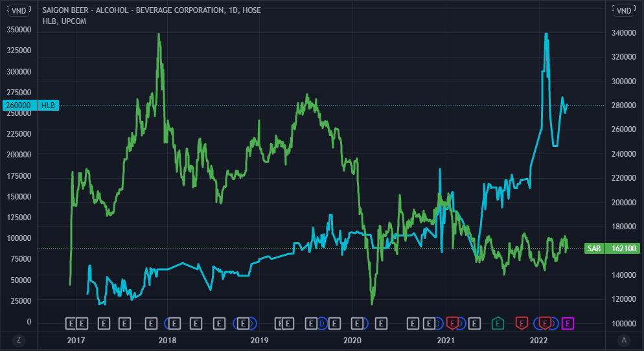Click the Z timezone button at the bottom left
The image size is (644, 351).
(x=19, y=340)
